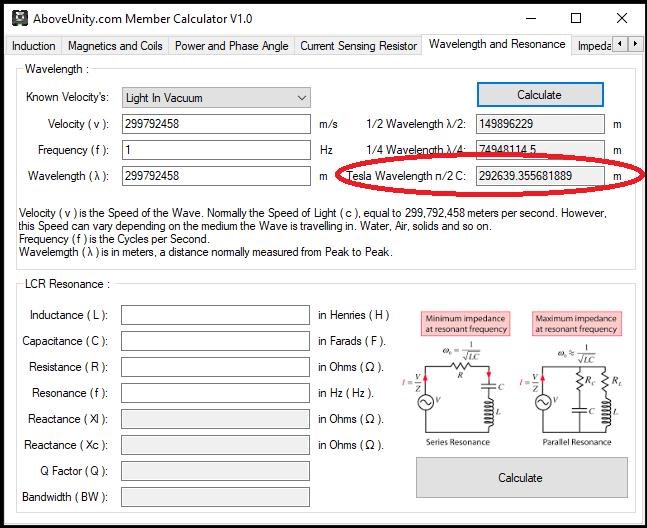Click the 'm/s' velocity unit label
Image resolution: width=647 pixels, height=528 pixels.
pos(328,124)
